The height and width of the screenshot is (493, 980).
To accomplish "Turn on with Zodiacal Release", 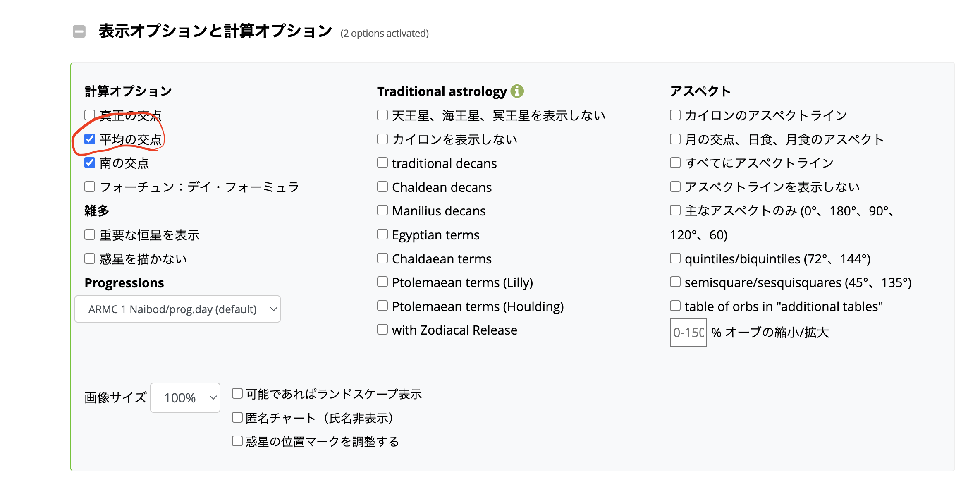I will click(x=382, y=330).
